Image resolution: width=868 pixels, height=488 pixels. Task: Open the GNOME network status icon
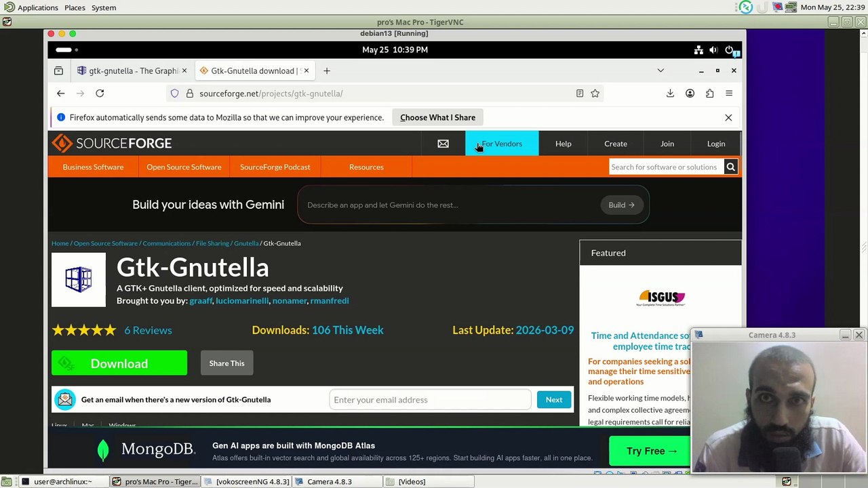[x=698, y=49]
